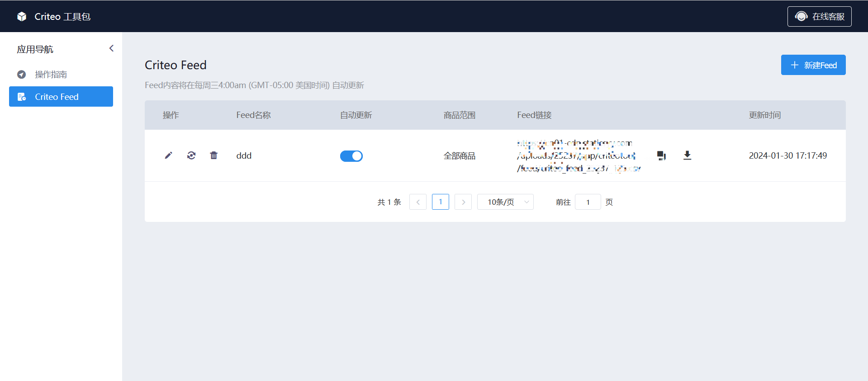The width and height of the screenshot is (868, 381).
Task: Toggle auto update for ddd feed
Action: (x=351, y=156)
